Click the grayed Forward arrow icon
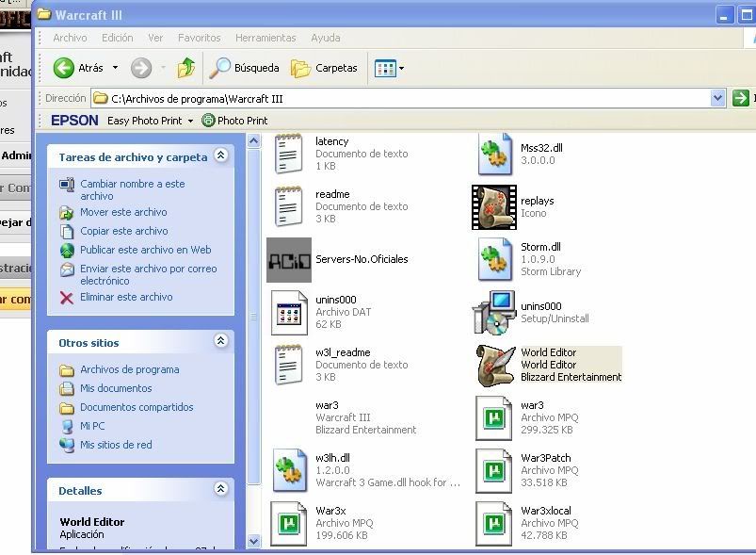756x555 pixels. [x=141, y=68]
